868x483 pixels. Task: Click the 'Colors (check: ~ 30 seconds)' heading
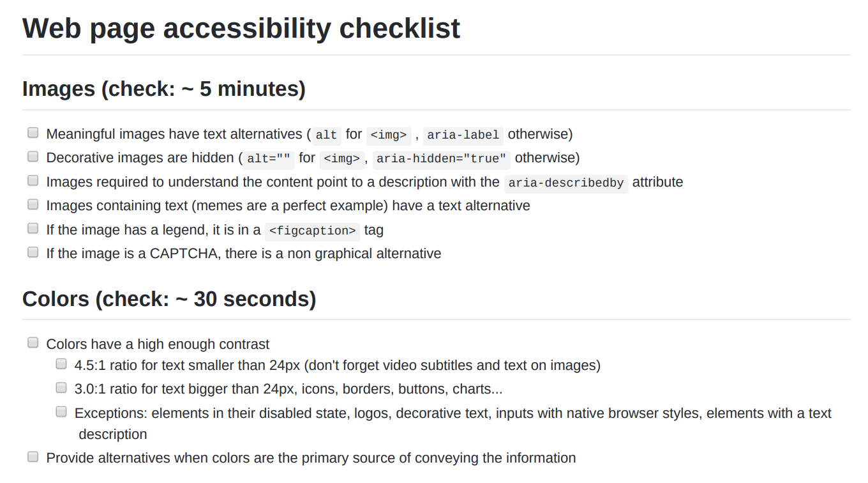point(168,299)
